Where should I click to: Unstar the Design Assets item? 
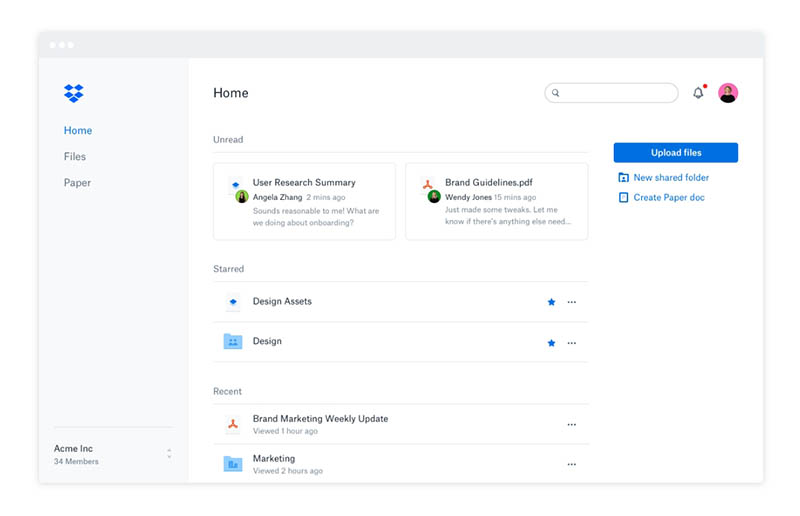(551, 302)
